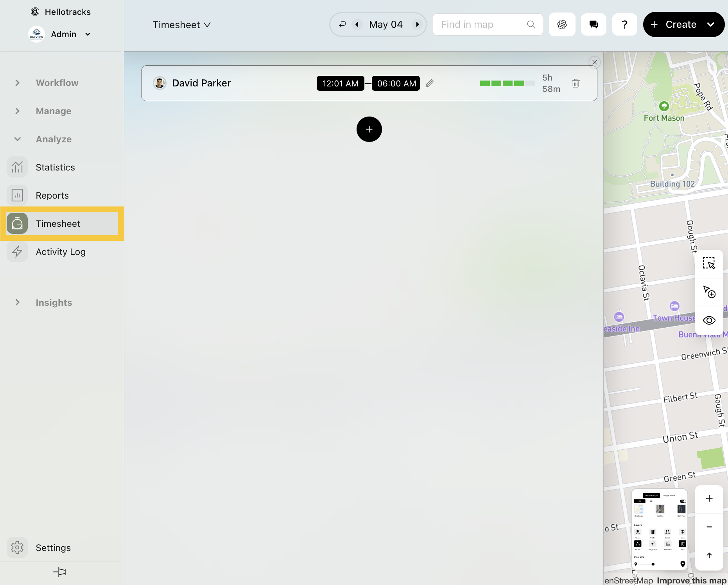Open the chat messages icon

[594, 24]
